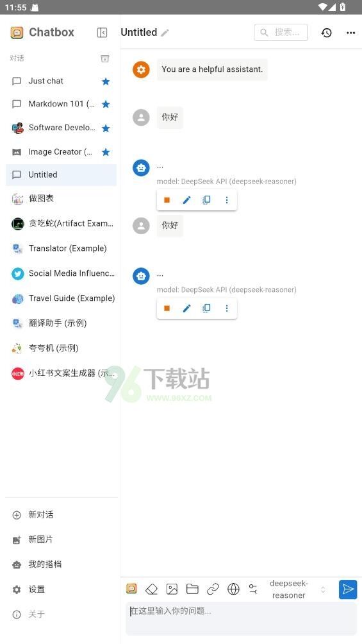This screenshot has width=362, height=644.
Task: Open the folder attach file icon
Action: tap(192, 589)
